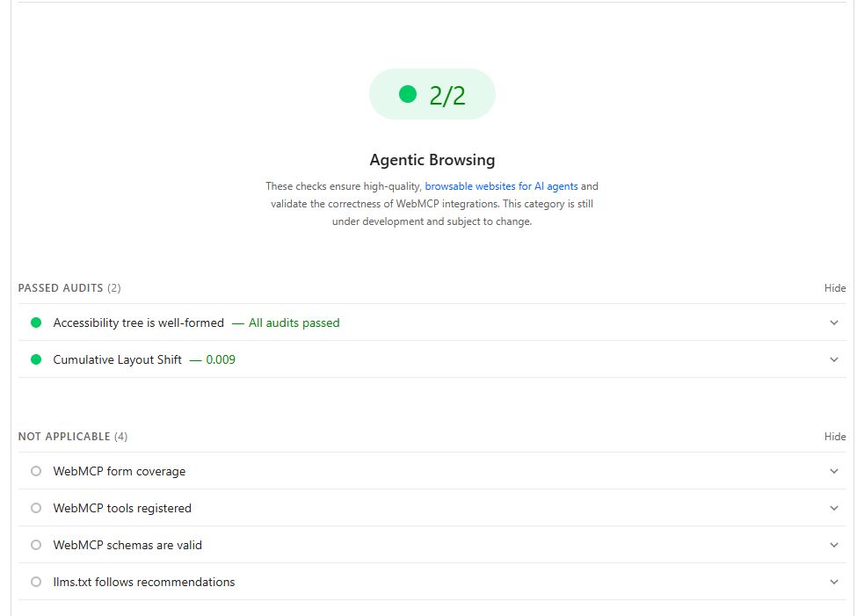Click the 'WebMCP form coverage' audit title
This screenshot has width=857, height=616.
coord(120,471)
